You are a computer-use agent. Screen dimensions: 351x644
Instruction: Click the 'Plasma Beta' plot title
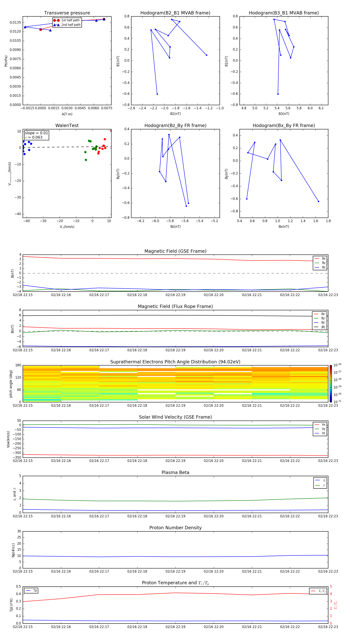[175, 472]
